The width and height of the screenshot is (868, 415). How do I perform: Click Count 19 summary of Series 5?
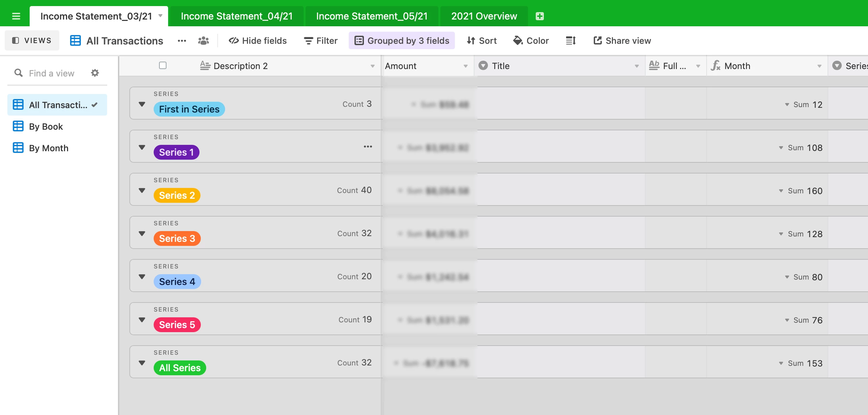point(355,319)
